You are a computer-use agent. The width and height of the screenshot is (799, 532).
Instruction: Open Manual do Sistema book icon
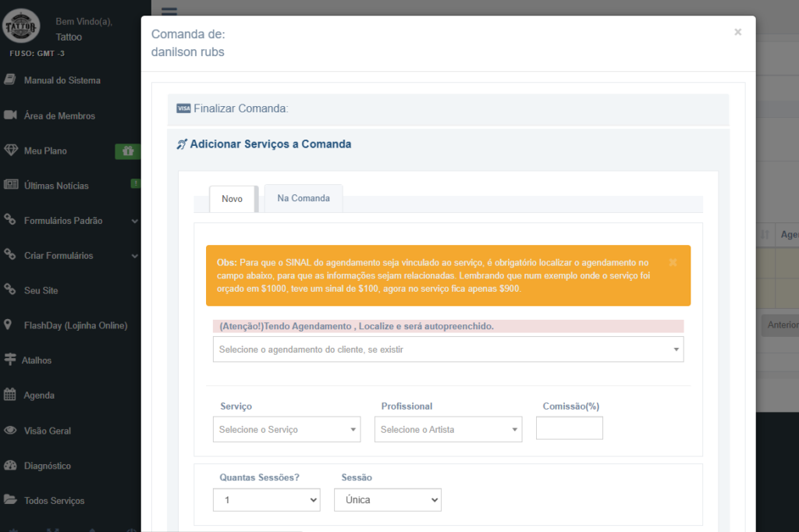pyautogui.click(x=9, y=80)
